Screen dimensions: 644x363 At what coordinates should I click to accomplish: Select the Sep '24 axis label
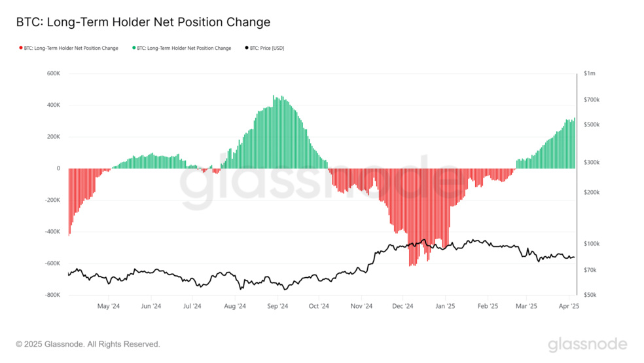pos(277,306)
